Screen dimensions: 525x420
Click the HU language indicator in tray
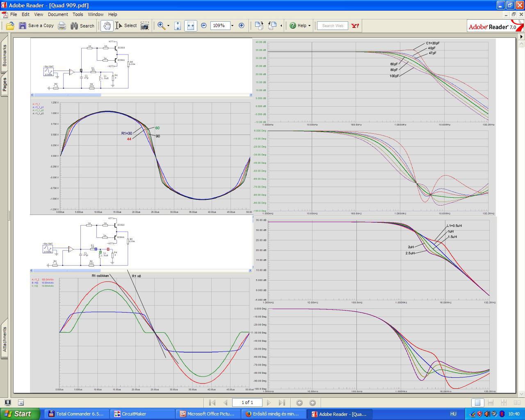(454, 414)
